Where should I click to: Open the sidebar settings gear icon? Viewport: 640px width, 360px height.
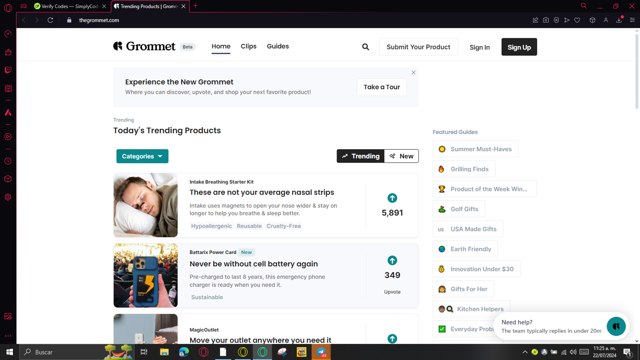[8, 197]
